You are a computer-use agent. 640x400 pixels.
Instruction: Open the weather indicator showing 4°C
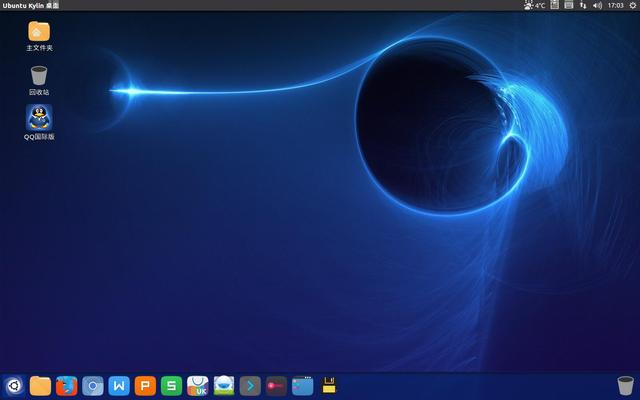535,5
